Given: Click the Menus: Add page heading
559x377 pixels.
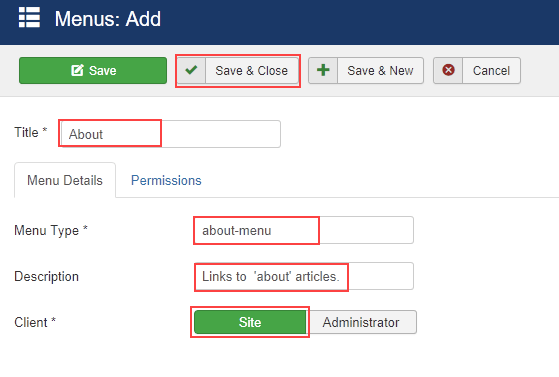Looking at the screenshot, I should (108, 19).
